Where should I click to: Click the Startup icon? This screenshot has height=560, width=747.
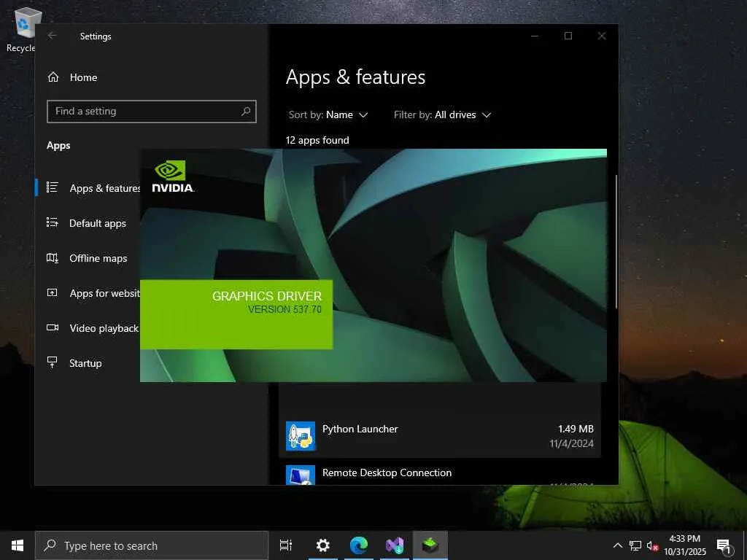point(53,362)
